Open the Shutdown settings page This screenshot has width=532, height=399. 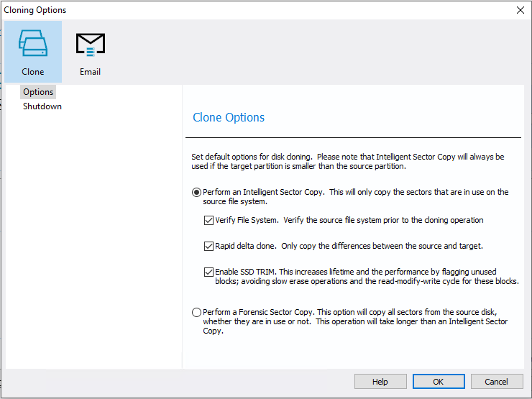[x=42, y=106]
